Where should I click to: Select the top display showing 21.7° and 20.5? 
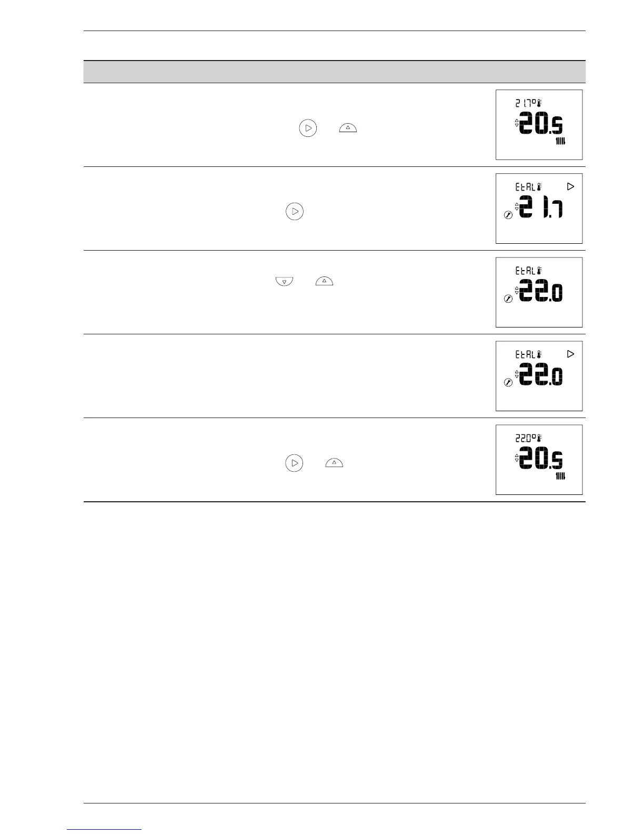tap(539, 125)
